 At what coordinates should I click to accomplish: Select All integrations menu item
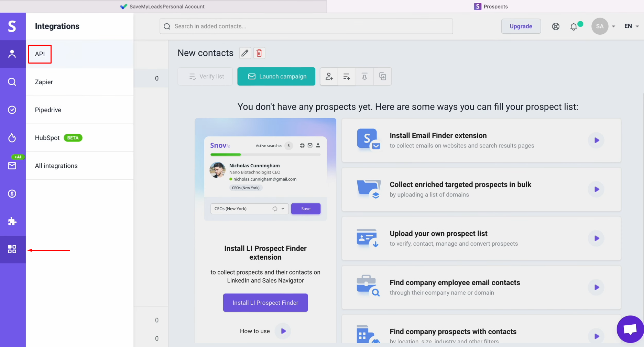(80, 166)
